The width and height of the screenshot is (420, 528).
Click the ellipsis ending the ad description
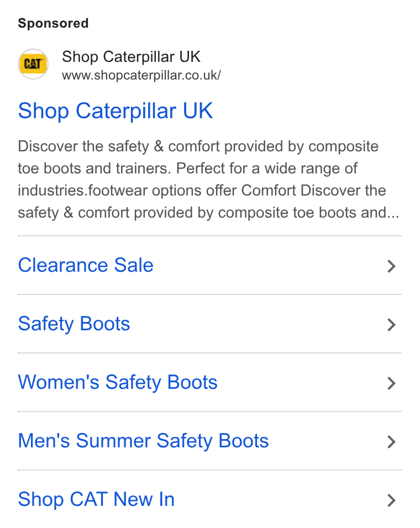tap(393, 213)
